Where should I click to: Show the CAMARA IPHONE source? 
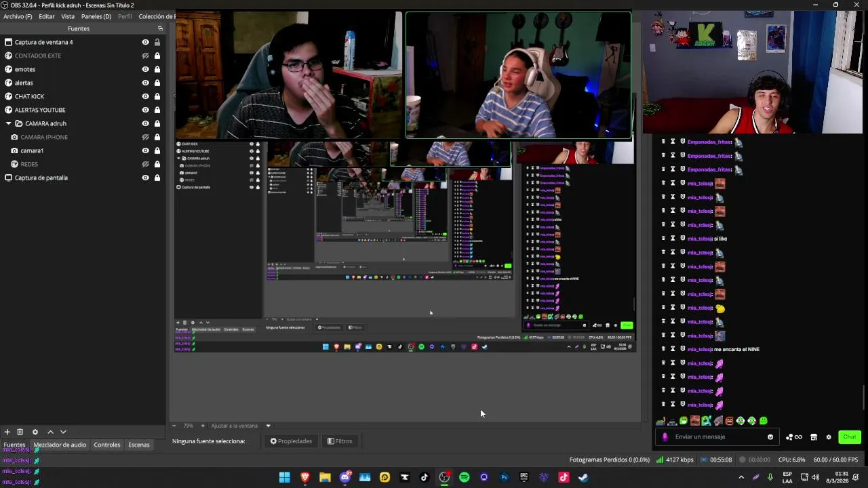145,137
